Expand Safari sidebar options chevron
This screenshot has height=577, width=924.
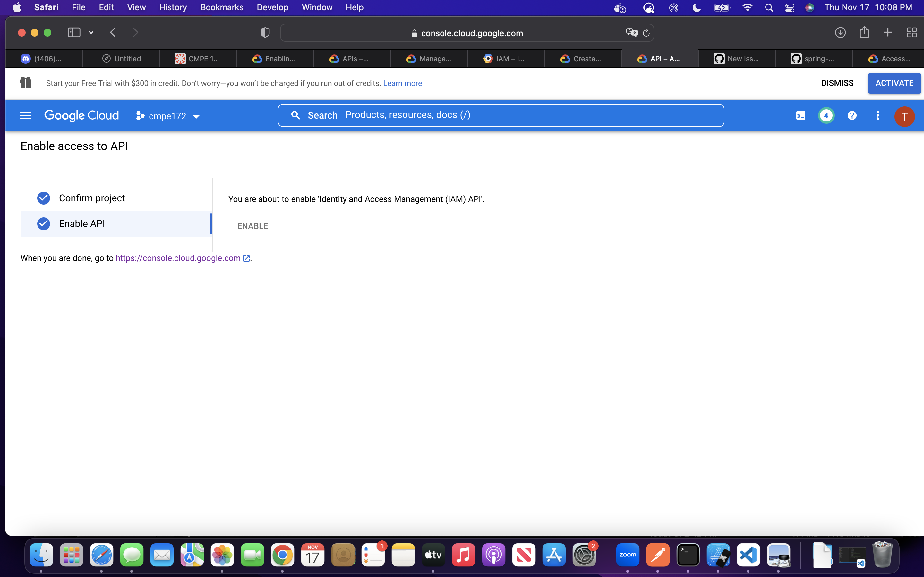click(91, 33)
